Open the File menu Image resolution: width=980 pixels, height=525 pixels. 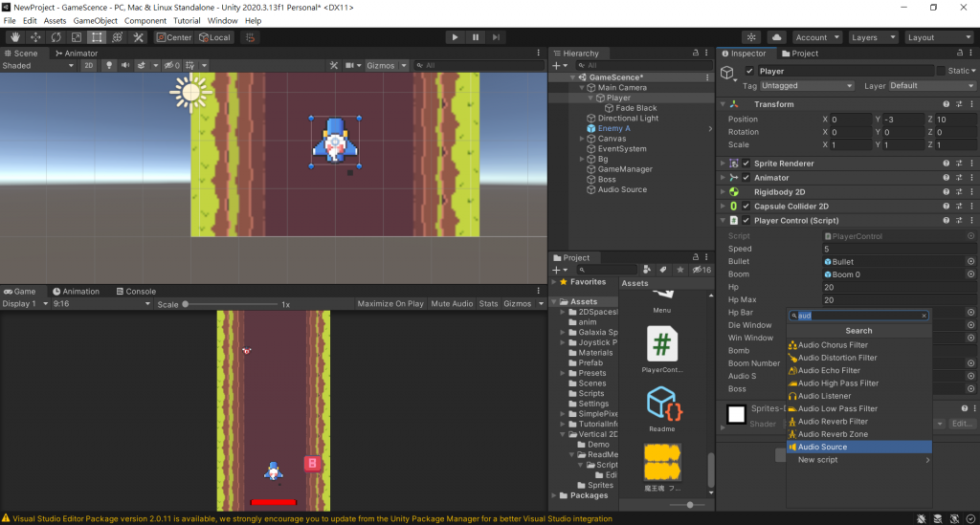click(10, 21)
